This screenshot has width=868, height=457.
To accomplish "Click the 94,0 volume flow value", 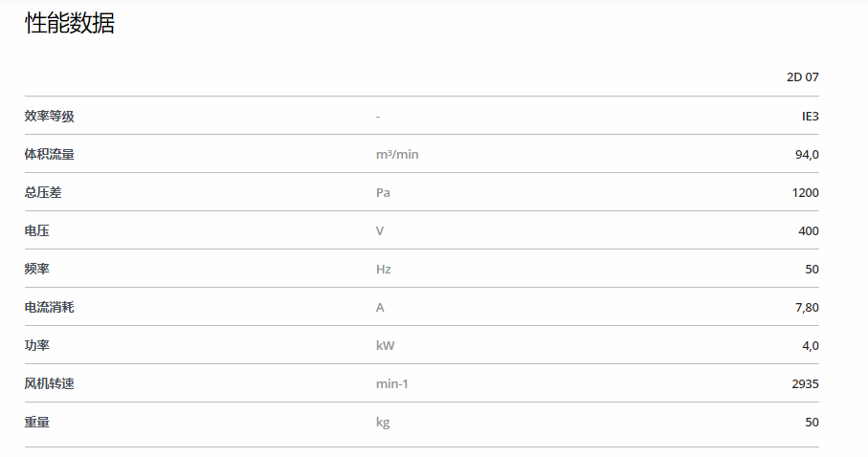I will tap(807, 154).
